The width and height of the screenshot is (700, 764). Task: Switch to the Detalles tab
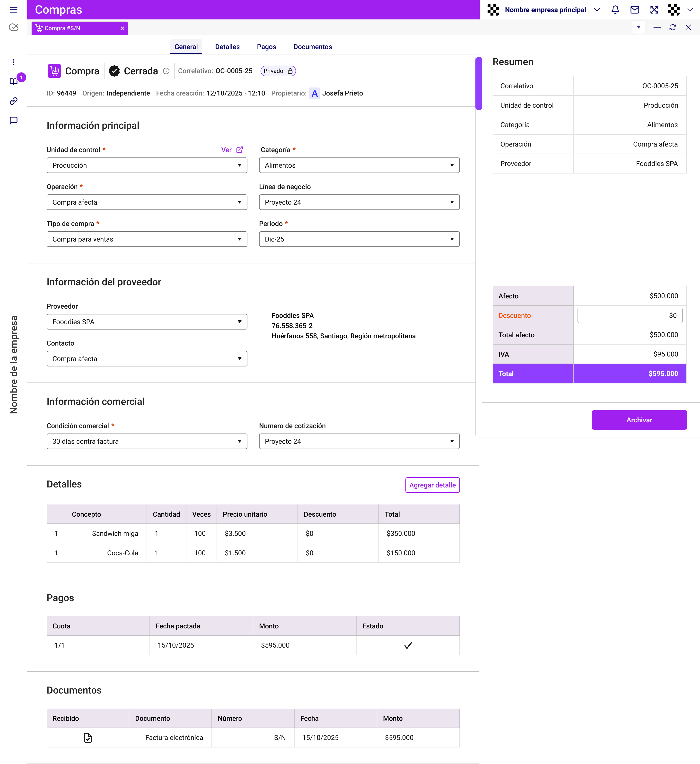click(227, 47)
